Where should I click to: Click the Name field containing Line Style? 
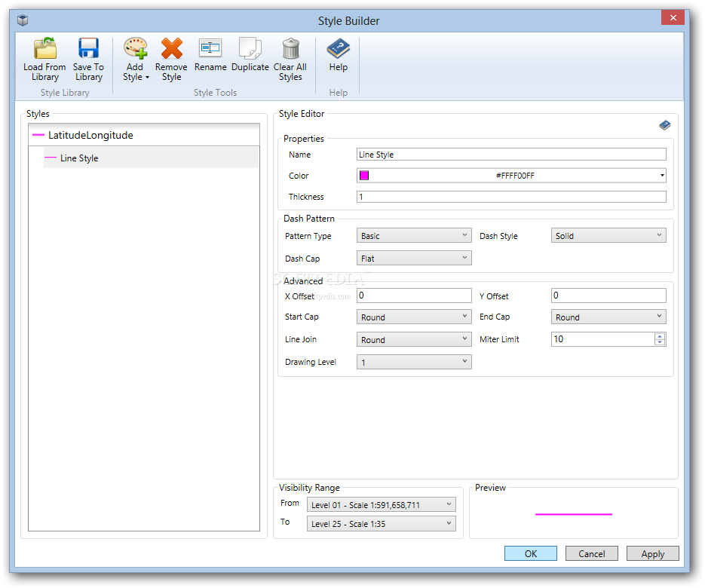click(x=511, y=155)
